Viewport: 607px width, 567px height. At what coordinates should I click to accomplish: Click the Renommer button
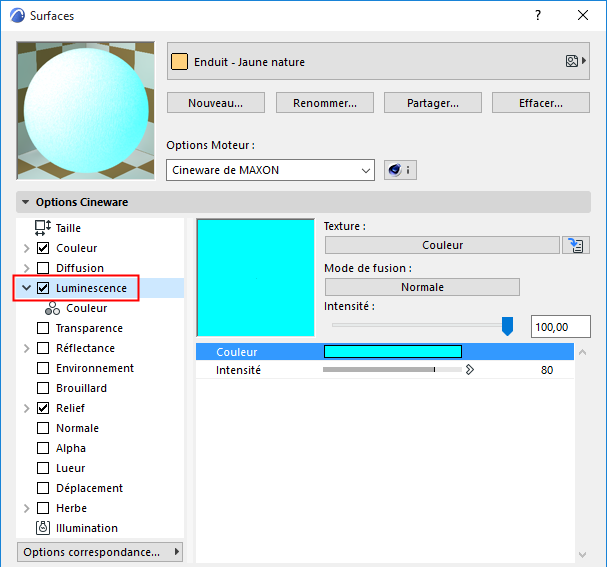point(325,103)
